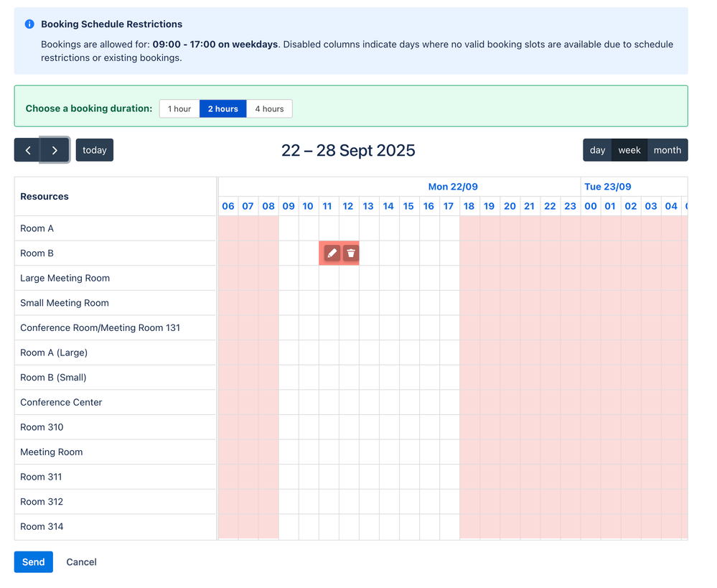Go to next week with right chevron
The image size is (717, 588).
tap(55, 150)
